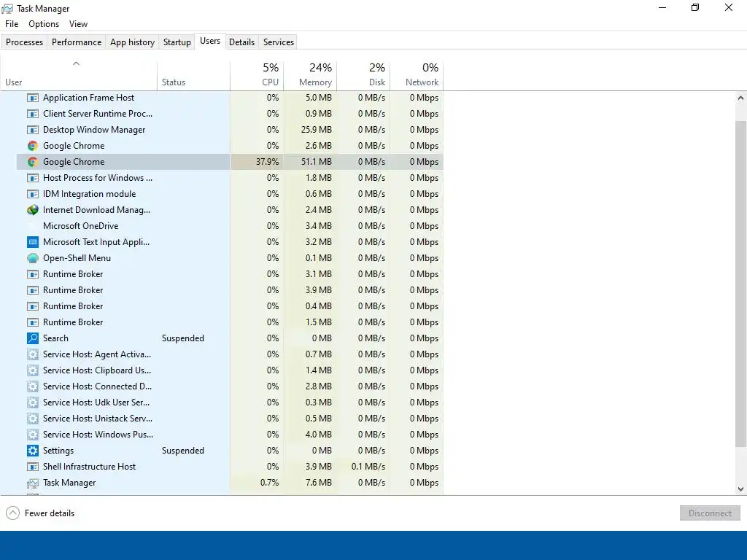Click the Search magnifier icon
Image resolution: width=747 pixels, height=560 pixels.
(32, 338)
